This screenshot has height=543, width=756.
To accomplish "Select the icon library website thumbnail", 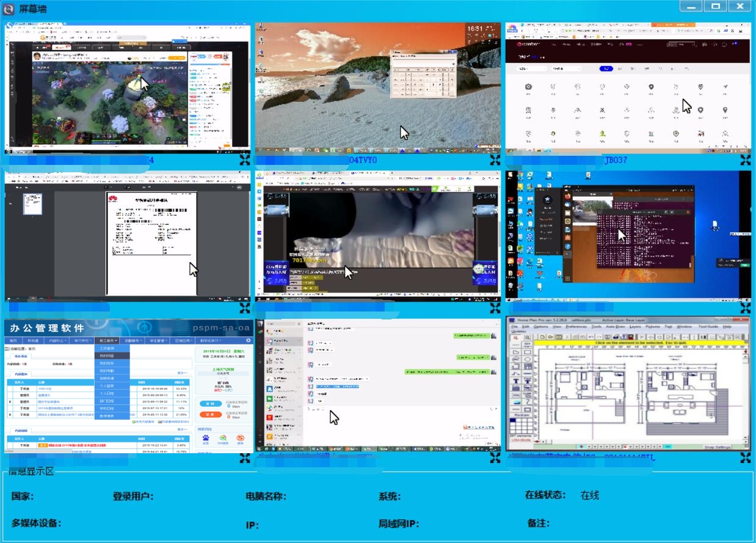I will (628, 89).
